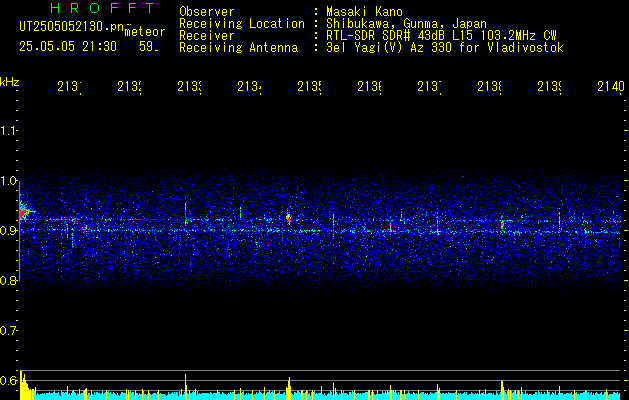Click the 0.9 frequency axis label
Image resolution: width=629 pixels, height=400 pixels.
click(8, 230)
